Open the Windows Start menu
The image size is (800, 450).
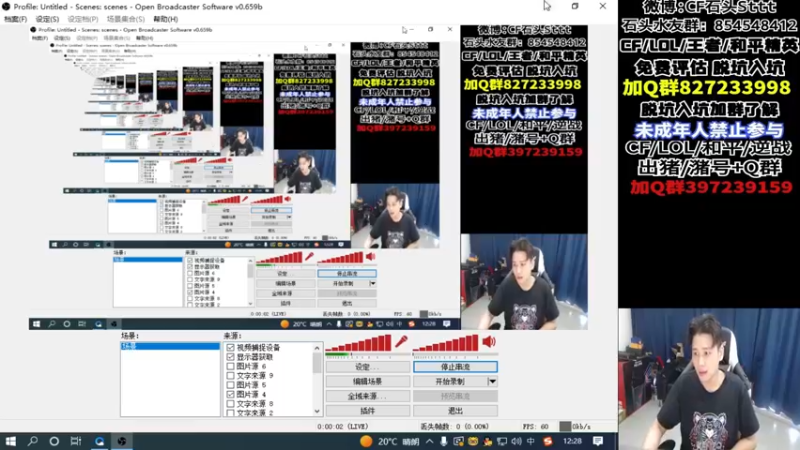click(x=10, y=441)
